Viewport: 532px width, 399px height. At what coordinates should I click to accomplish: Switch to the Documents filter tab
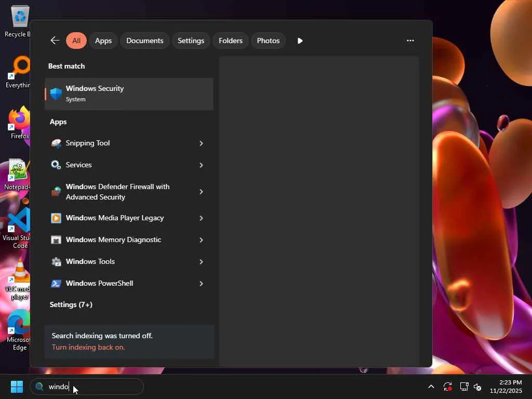[x=145, y=41]
